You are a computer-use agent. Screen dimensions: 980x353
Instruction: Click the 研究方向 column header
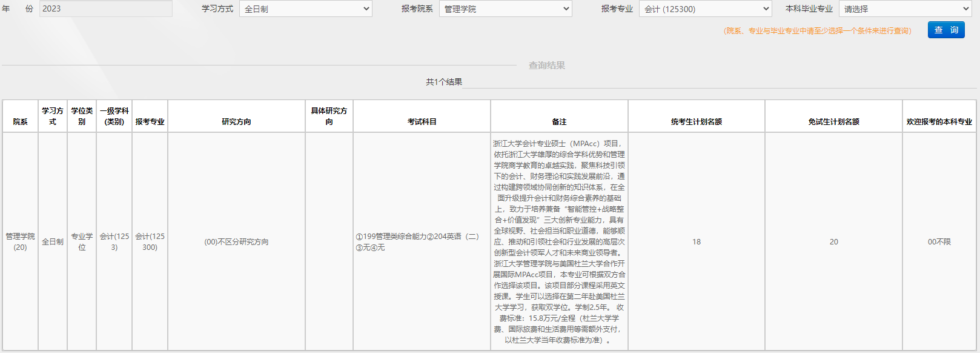(236, 121)
